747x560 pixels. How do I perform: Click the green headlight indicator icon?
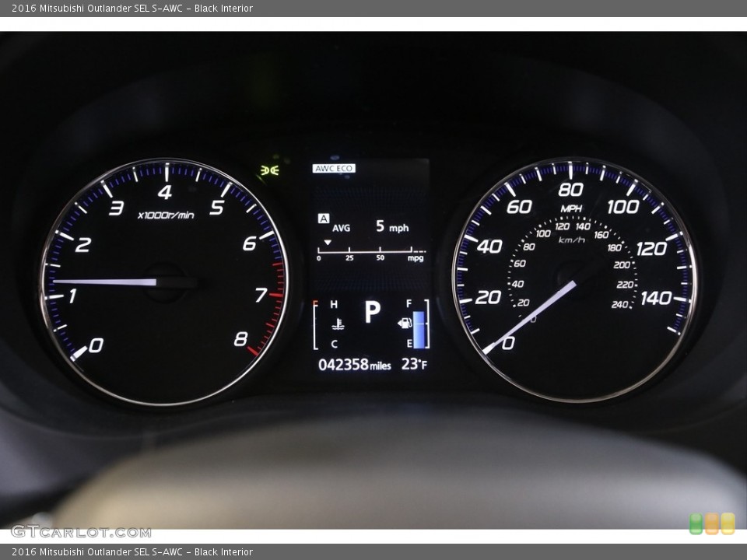click(270, 170)
